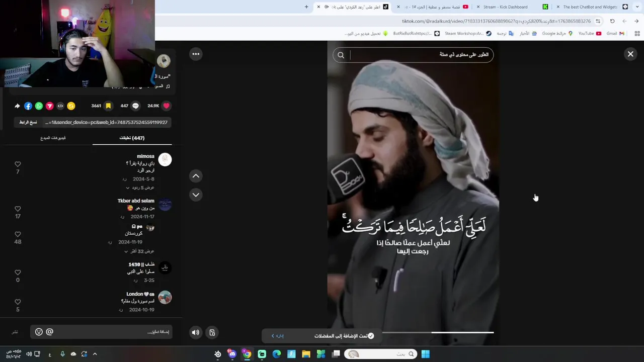Click the نشر post comment button
The width and height of the screenshot is (644, 362).
pyautogui.click(x=15, y=332)
